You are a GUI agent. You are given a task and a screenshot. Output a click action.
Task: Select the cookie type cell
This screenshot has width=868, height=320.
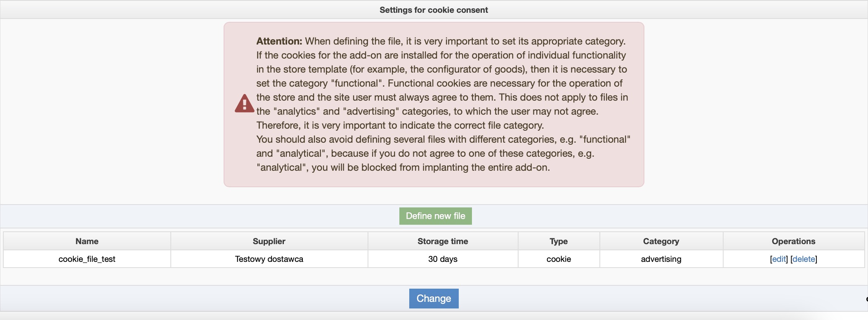pos(559,259)
